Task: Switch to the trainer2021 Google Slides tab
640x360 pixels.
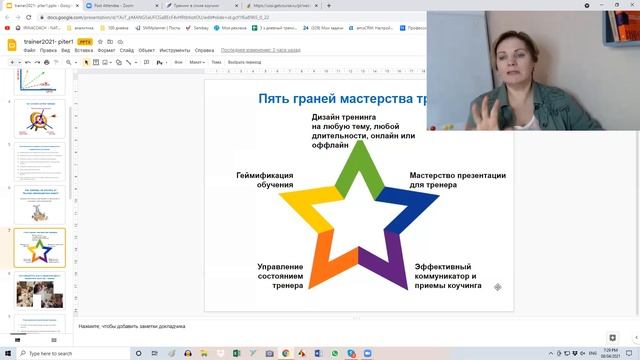Action: [42, 6]
